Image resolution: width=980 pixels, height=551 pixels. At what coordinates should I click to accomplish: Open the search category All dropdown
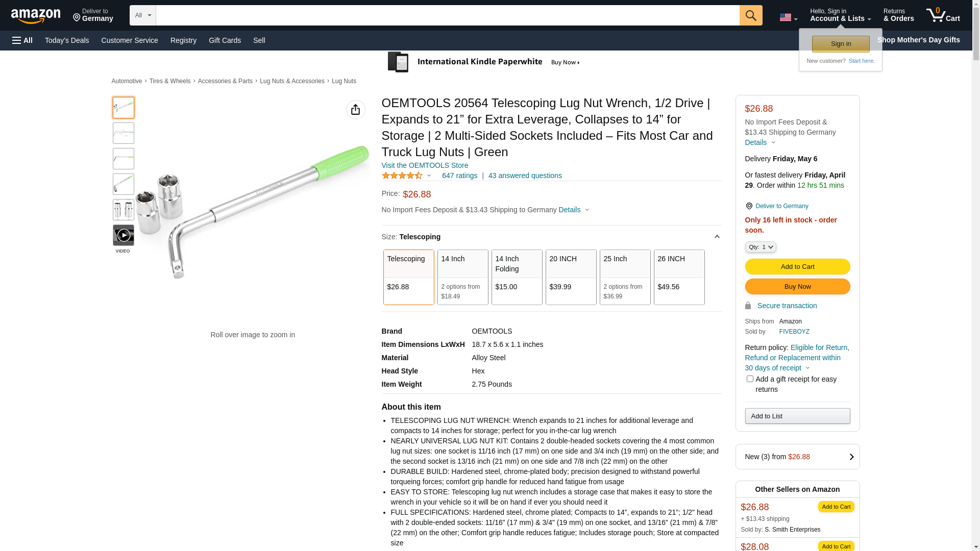point(142,15)
